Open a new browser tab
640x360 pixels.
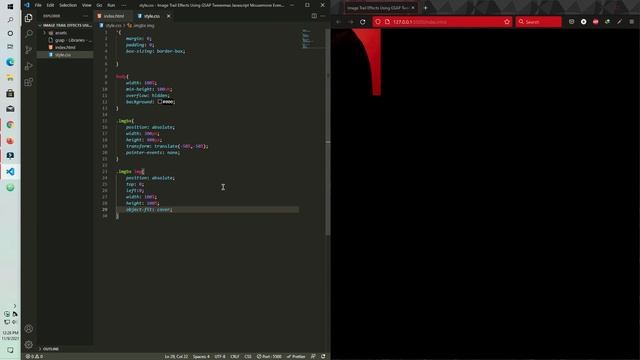coord(425,8)
